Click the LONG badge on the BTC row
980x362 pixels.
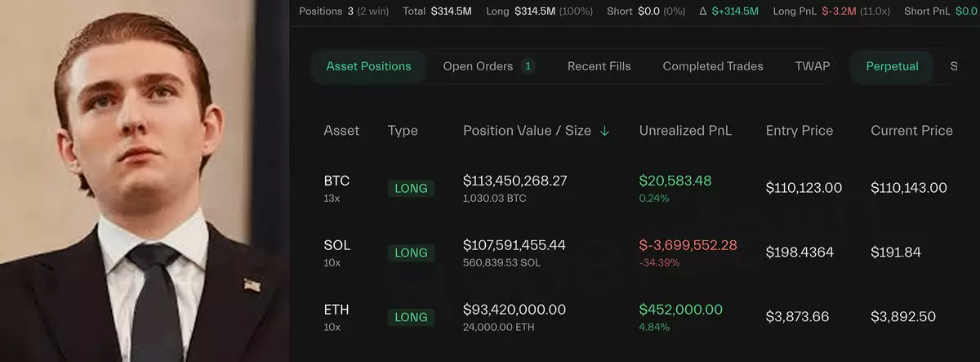(411, 189)
